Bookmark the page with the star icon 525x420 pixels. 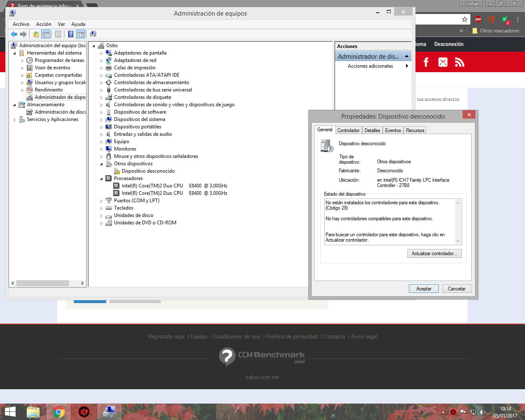pyautogui.click(x=464, y=19)
